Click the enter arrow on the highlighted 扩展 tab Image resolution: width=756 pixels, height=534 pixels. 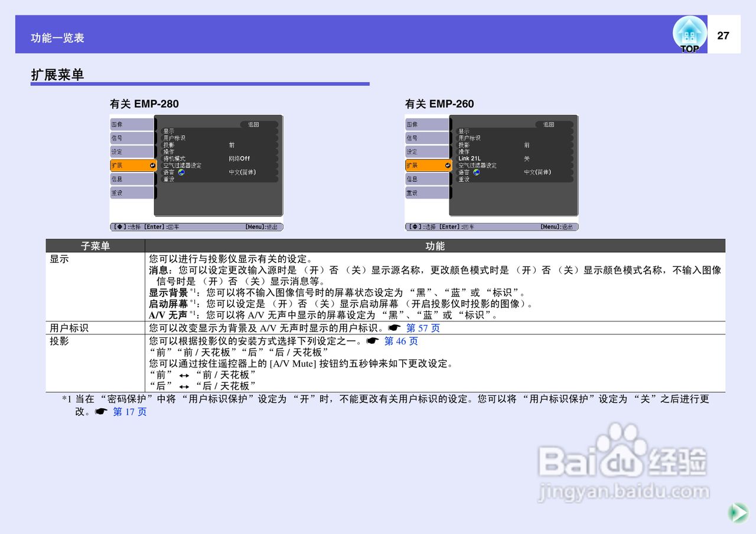(x=153, y=167)
